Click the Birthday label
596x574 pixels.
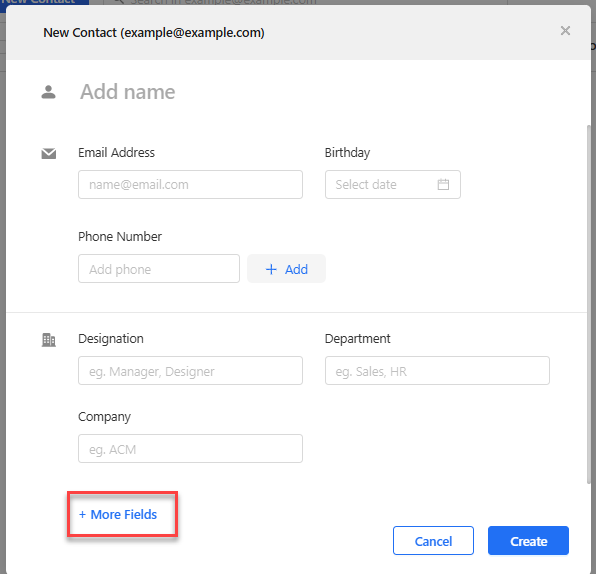pos(347,153)
